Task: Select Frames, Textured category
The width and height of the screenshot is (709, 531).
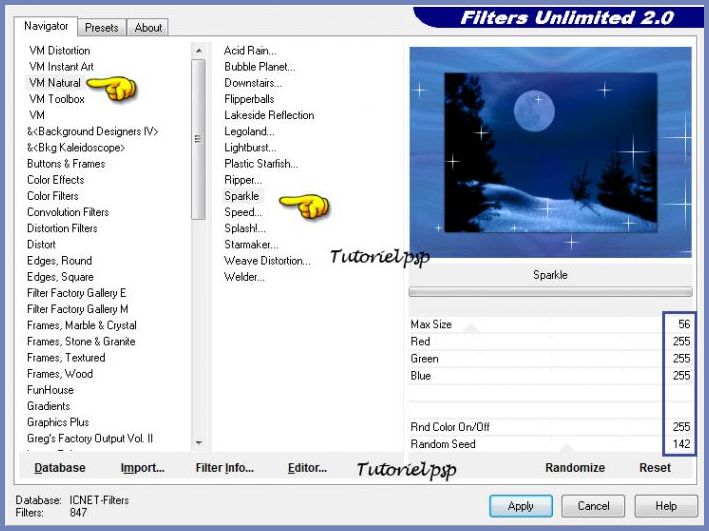Action: point(66,358)
